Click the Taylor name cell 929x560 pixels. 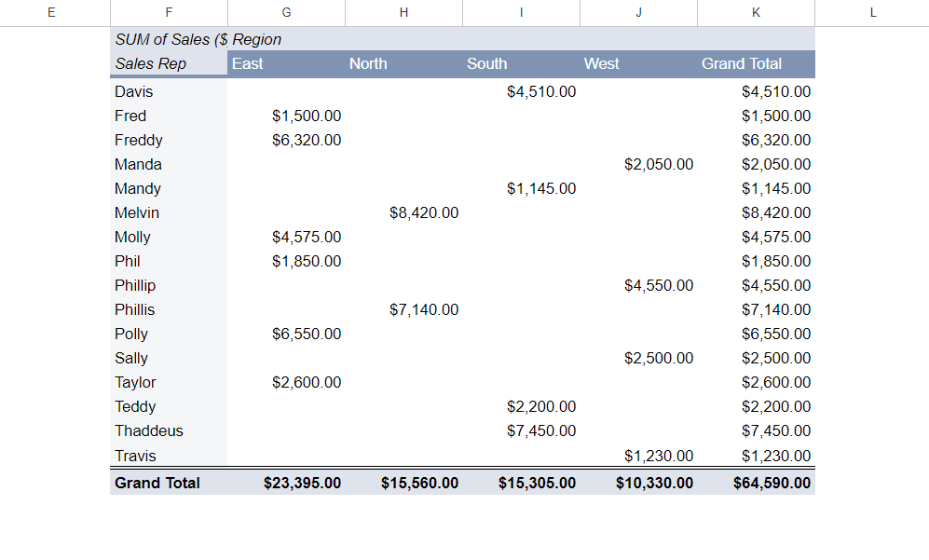click(169, 382)
